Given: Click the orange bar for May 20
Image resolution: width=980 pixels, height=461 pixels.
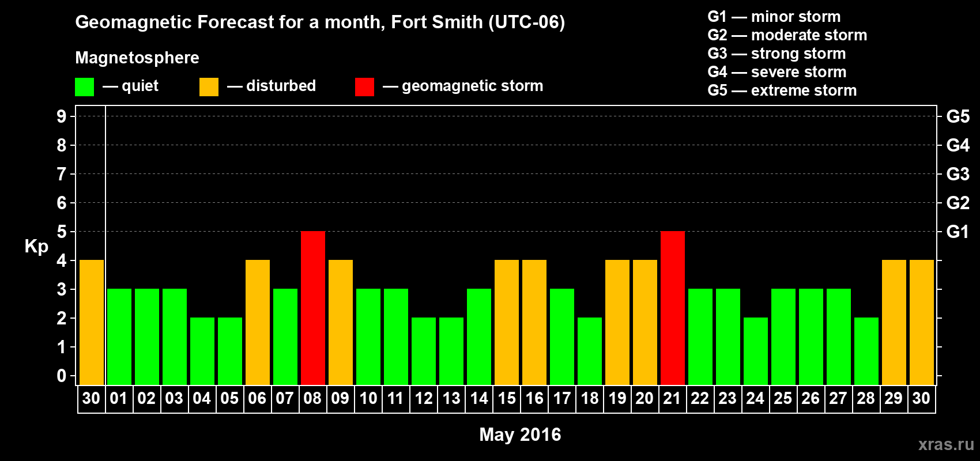Looking at the screenshot, I should click(x=645, y=323).
